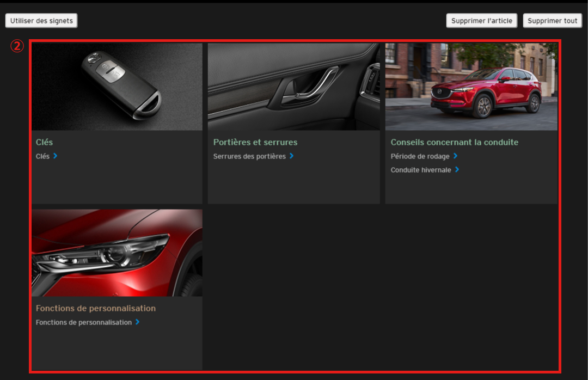Select the Conseils concernant la conduite heading
The height and width of the screenshot is (380, 588).
454,142
